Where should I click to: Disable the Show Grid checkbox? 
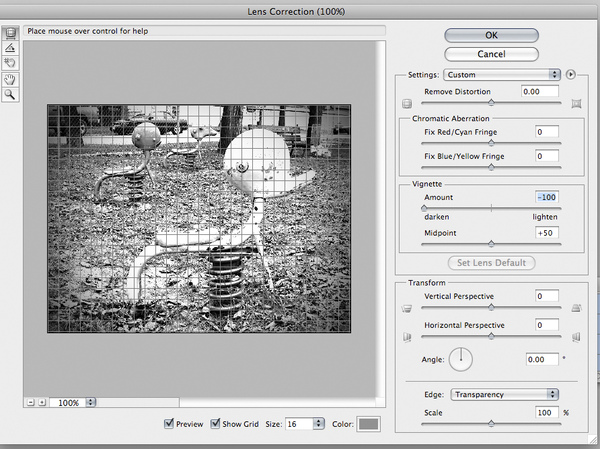point(215,423)
